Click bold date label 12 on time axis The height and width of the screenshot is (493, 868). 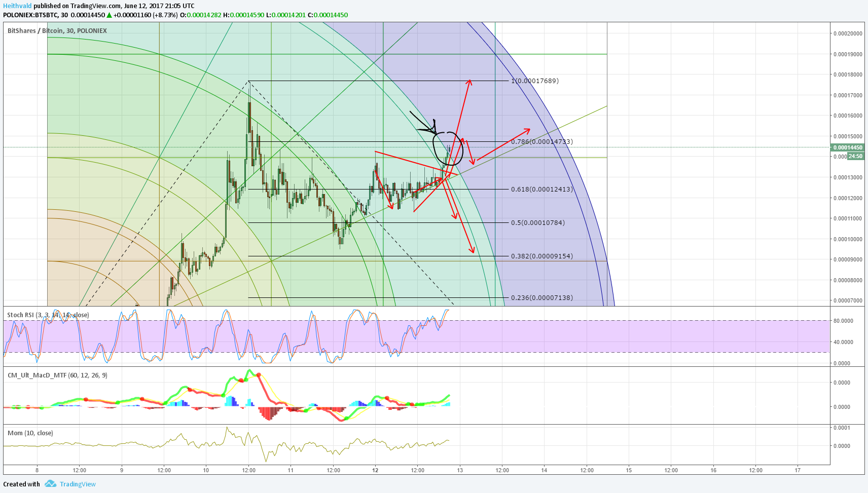click(x=375, y=470)
